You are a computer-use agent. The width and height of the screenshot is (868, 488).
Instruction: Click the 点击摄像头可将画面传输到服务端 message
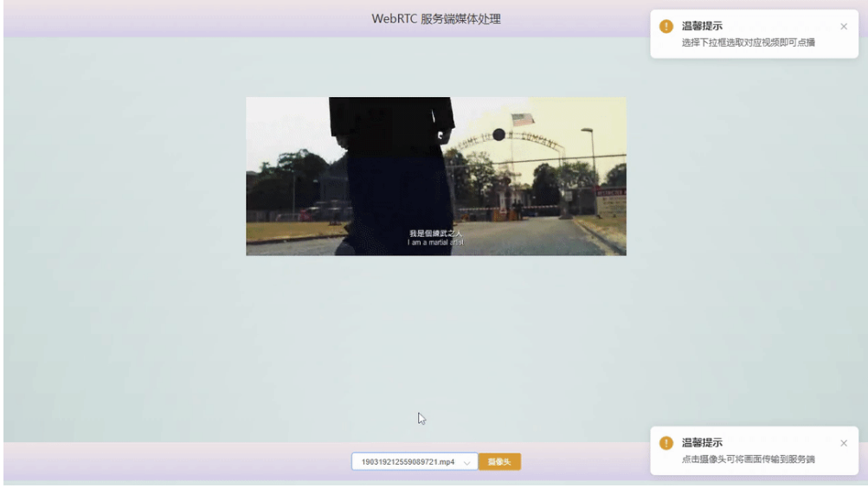click(x=748, y=459)
